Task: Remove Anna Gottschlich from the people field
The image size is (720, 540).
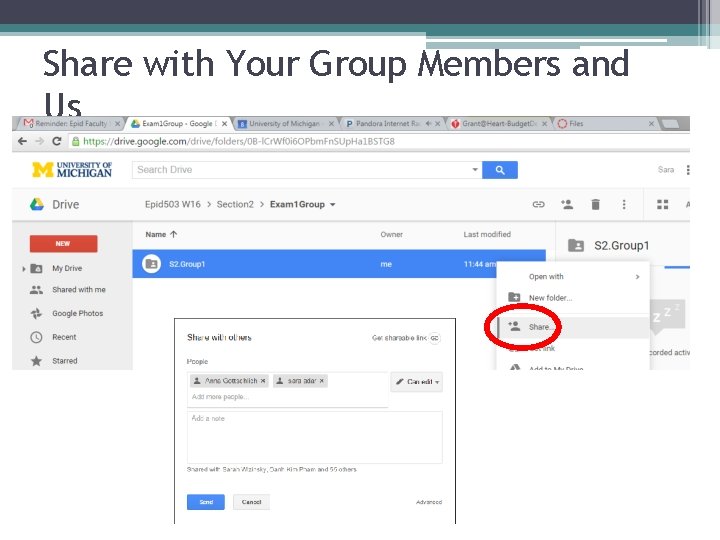Action: tap(263, 381)
